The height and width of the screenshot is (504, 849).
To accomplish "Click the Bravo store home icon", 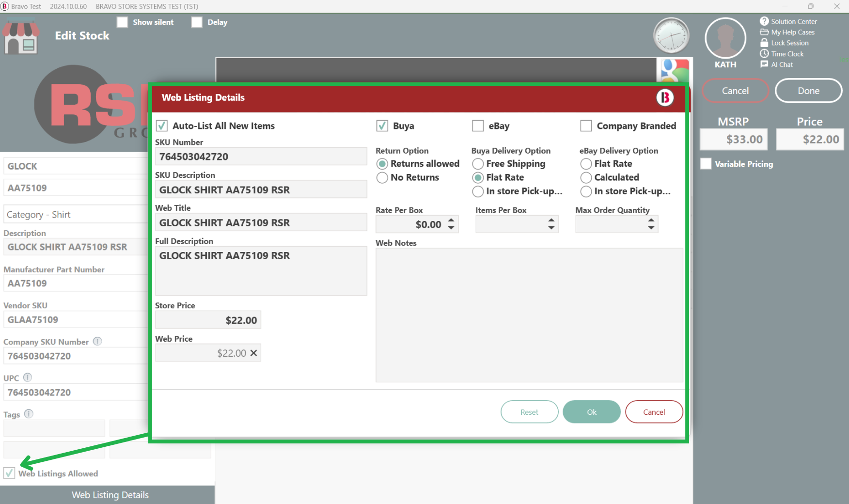I will (x=20, y=38).
